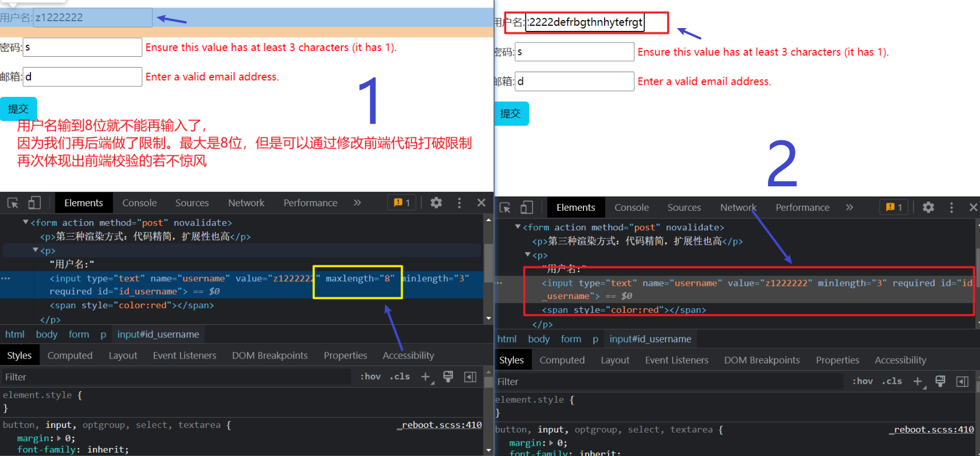This screenshot has height=456, width=980.
Task: Open the Network tab in left DevTools
Action: [x=246, y=203]
